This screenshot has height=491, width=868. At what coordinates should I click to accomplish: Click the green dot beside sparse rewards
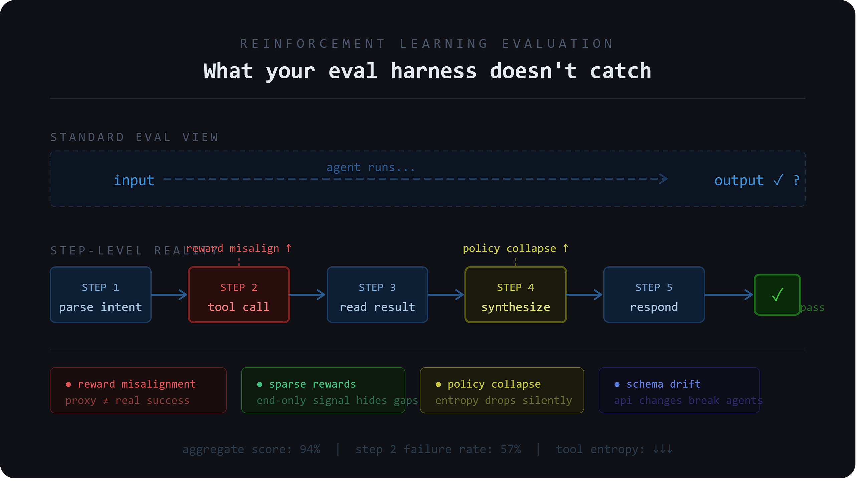(260, 384)
